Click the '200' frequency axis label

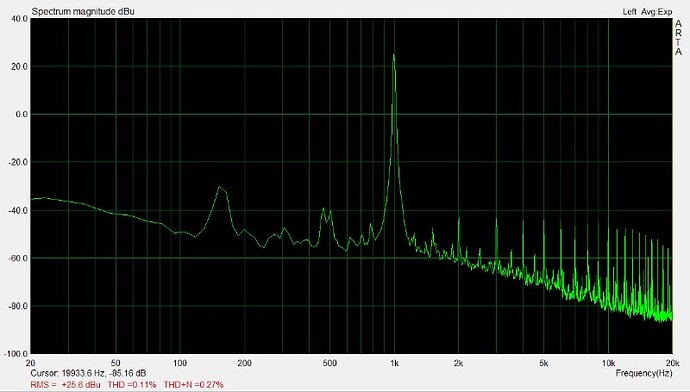(x=244, y=363)
